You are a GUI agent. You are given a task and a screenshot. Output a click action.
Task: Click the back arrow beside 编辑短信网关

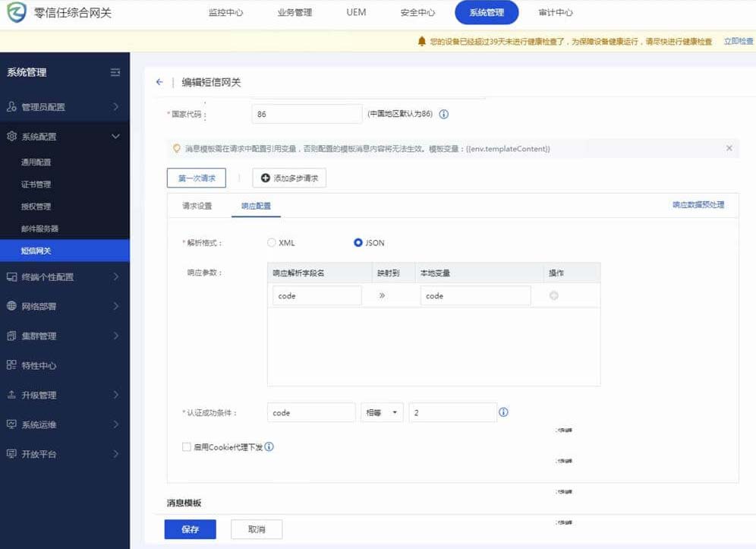tap(159, 82)
